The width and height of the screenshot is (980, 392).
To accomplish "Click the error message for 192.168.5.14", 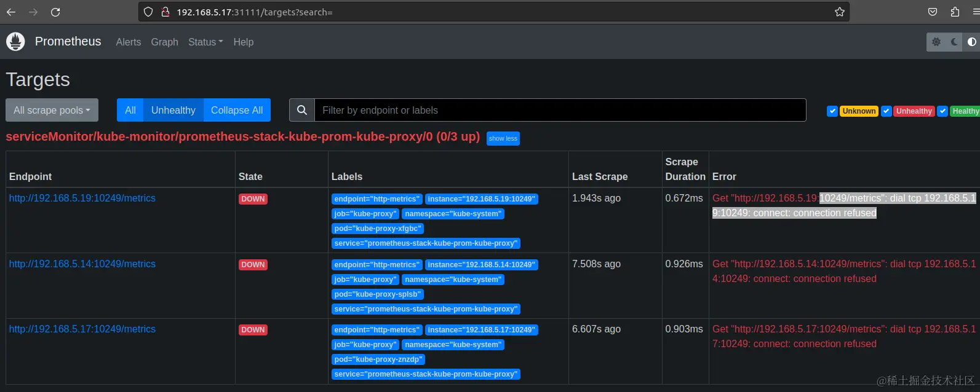I will click(x=844, y=271).
